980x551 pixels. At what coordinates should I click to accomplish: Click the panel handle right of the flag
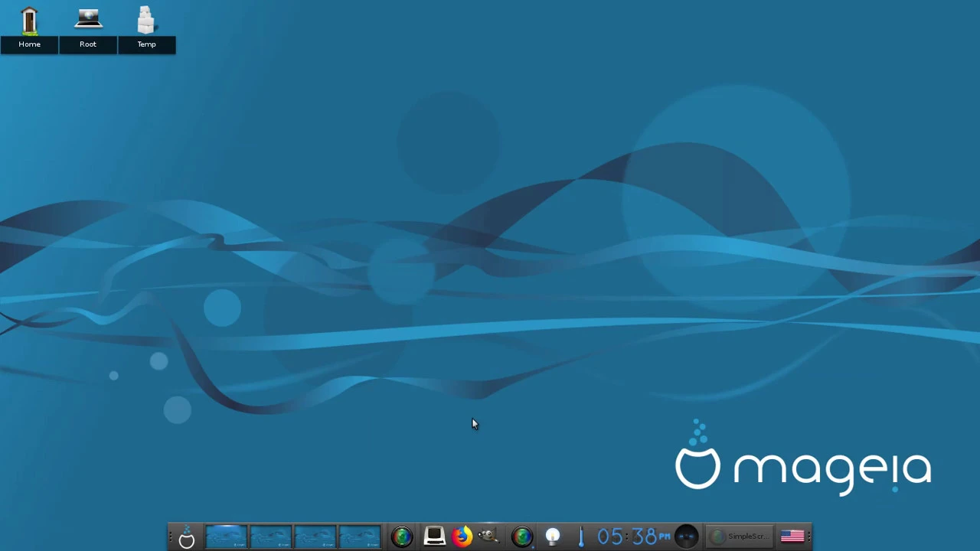pyautogui.click(x=809, y=537)
